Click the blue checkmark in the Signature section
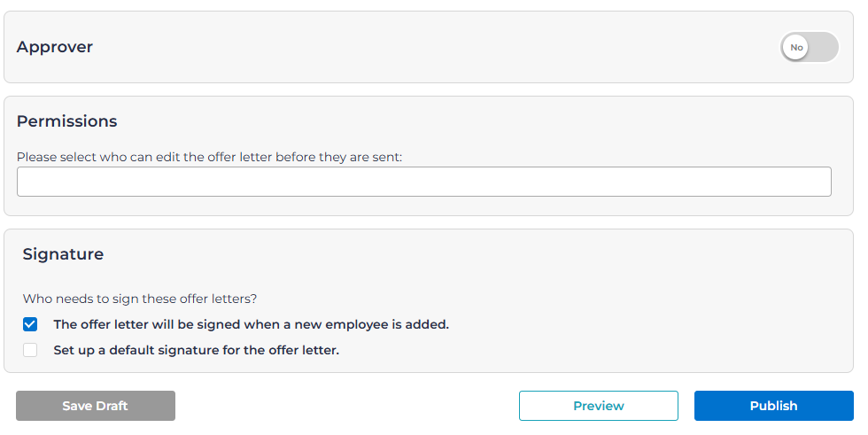The width and height of the screenshot is (868, 435). [x=30, y=324]
